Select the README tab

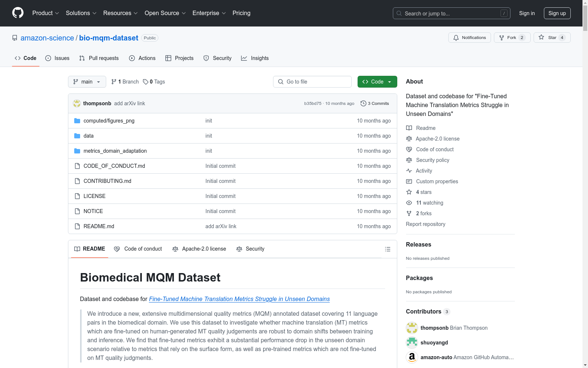pos(90,249)
